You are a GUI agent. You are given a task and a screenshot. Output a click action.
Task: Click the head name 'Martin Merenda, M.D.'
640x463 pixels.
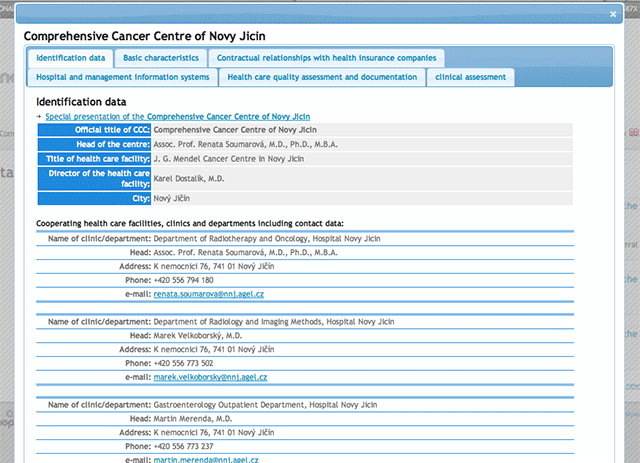pyautogui.click(x=193, y=419)
